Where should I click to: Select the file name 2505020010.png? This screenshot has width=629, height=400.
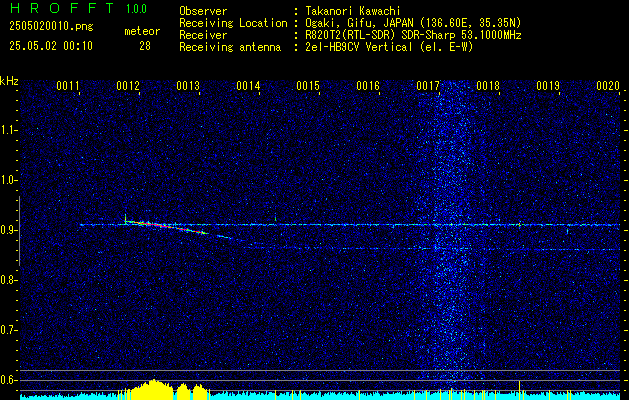click(x=51, y=27)
